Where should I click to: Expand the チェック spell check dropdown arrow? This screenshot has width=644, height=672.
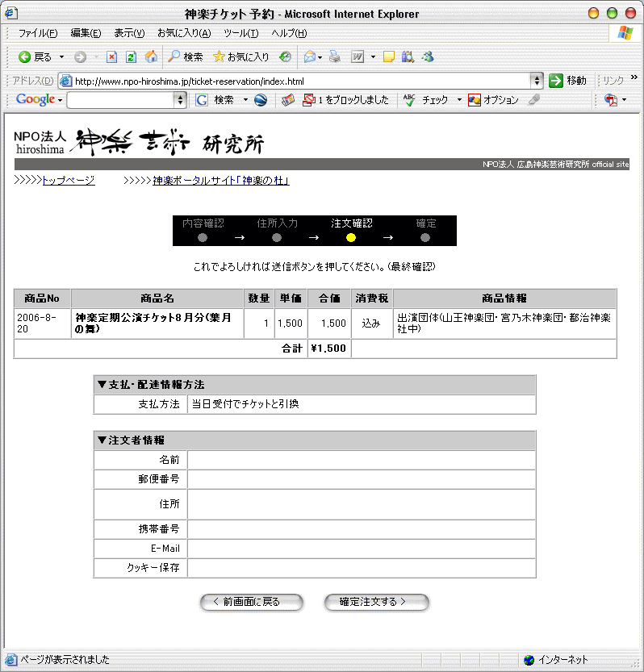tap(459, 99)
